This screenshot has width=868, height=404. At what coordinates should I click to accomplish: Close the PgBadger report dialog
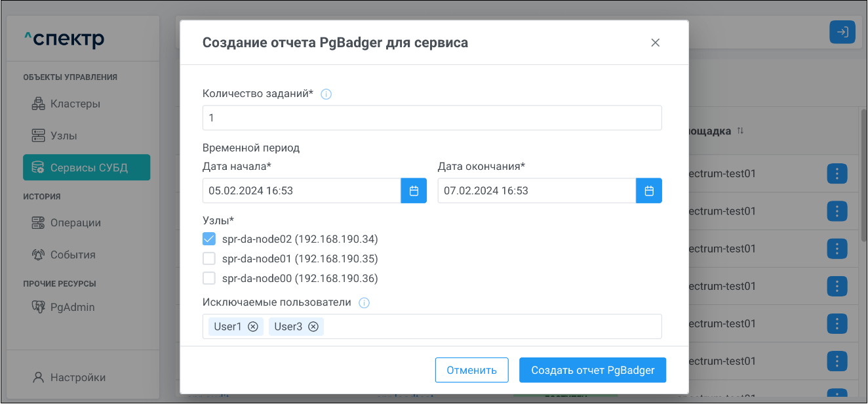click(655, 43)
